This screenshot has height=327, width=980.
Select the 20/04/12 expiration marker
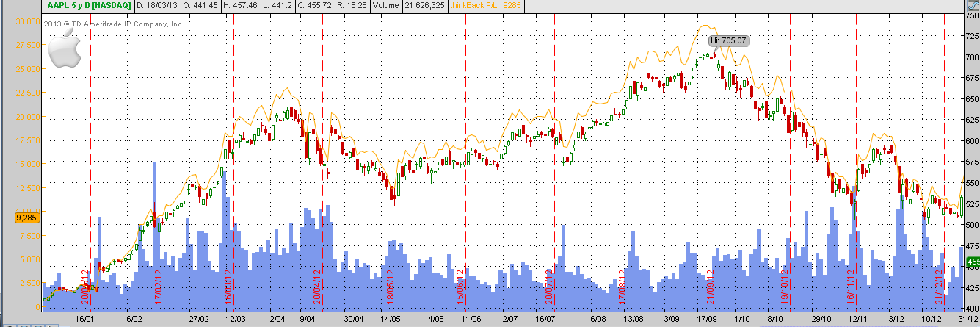click(316, 288)
